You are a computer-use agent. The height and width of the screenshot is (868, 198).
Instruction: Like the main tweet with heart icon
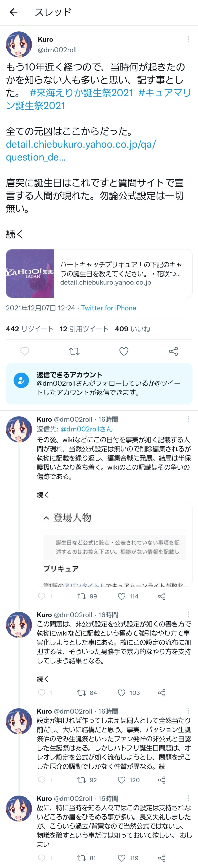[x=124, y=352]
